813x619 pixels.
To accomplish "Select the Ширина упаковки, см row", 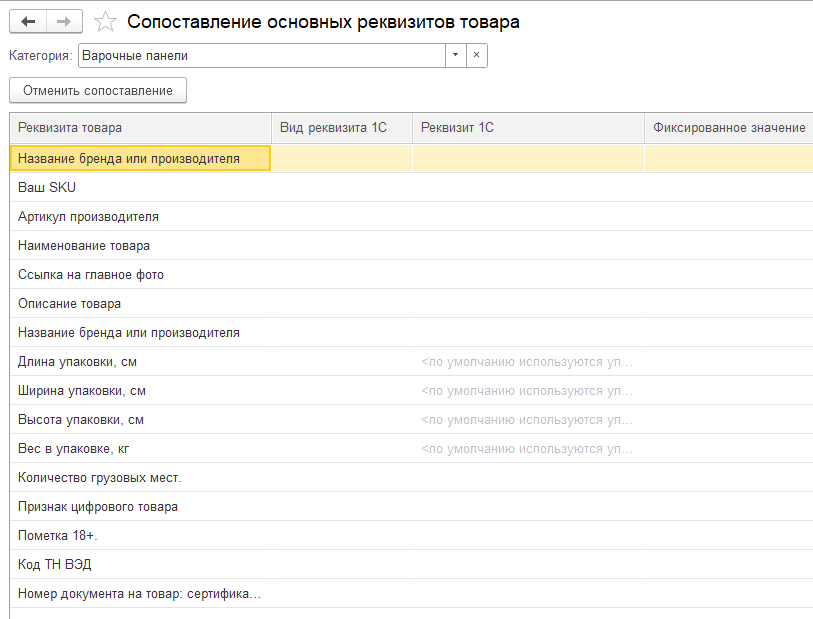I will 412,390.
